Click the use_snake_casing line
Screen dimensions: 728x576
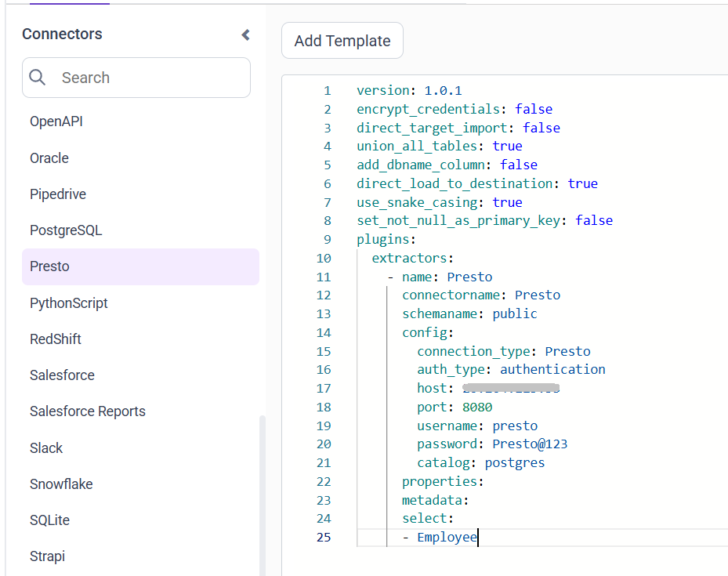(439, 203)
